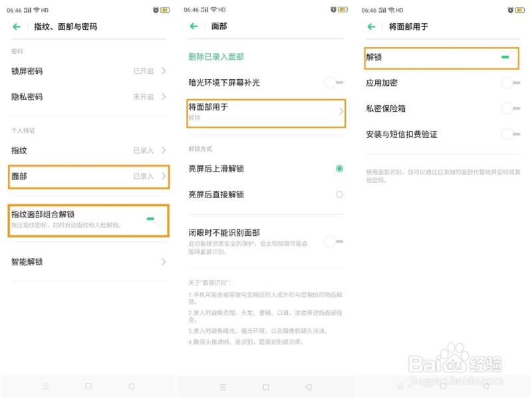Image resolution: width=532 pixels, height=399 pixels.
Task: Enable 私密保险箱 switch
Action: point(511,108)
